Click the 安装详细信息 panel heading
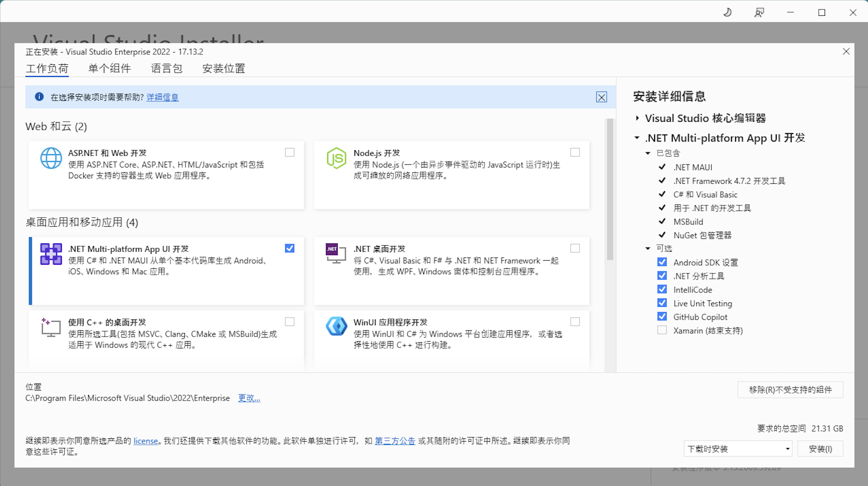 [670, 96]
